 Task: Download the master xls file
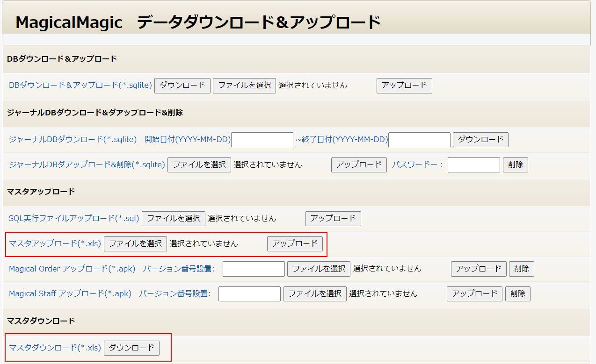(x=131, y=348)
